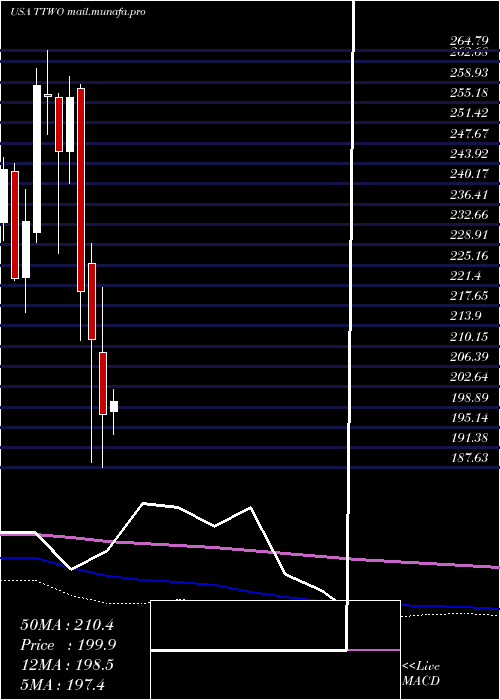Click the 210.15 price axis label
The image size is (500, 700).
click(x=469, y=337)
